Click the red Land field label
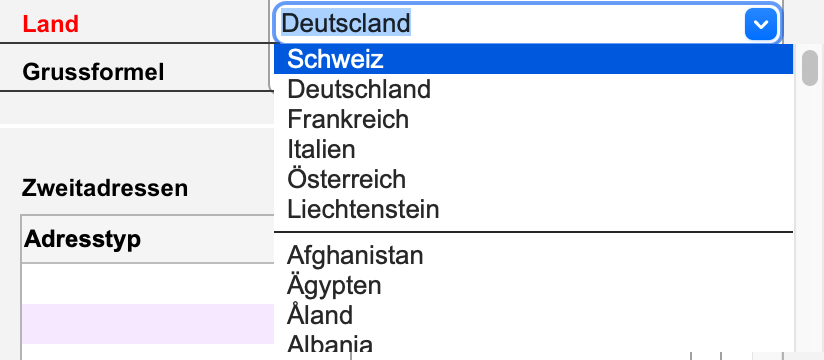This screenshot has height=360, width=824. click(x=50, y=24)
